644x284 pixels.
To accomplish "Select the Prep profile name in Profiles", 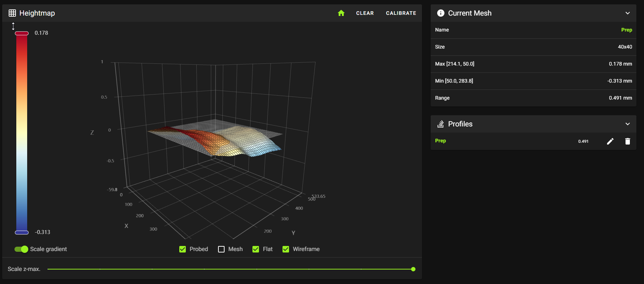I will (x=440, y=141).
